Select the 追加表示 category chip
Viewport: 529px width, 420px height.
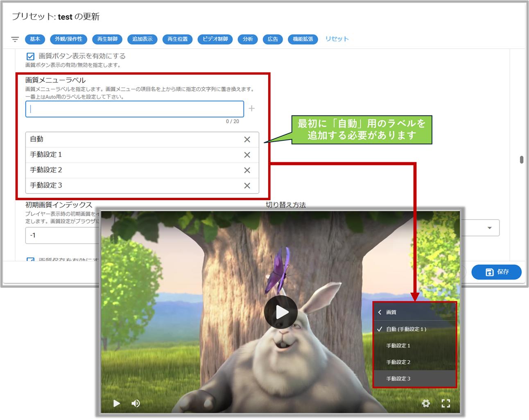click(142, 39)
